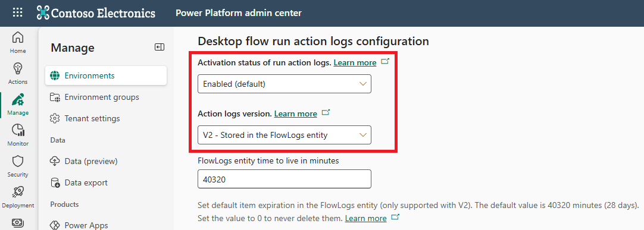Image resolution: width=644 pixels, height=230 pixels.
Task: Expand the Action logs version dropdown
Action: pyautogui.click(x=285, y=135)
